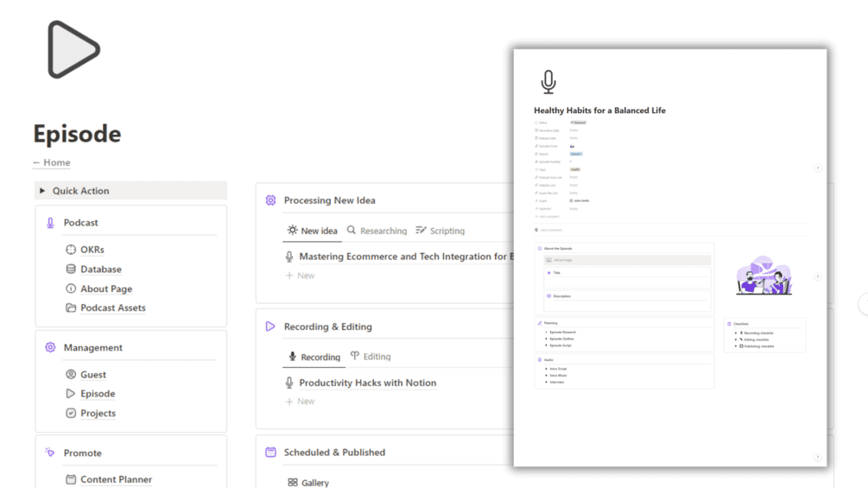The width and height of the screenshot is (868, 488).
Task: Click the Scheduled & Published calendar icon
Action: [x=270, y=452]
